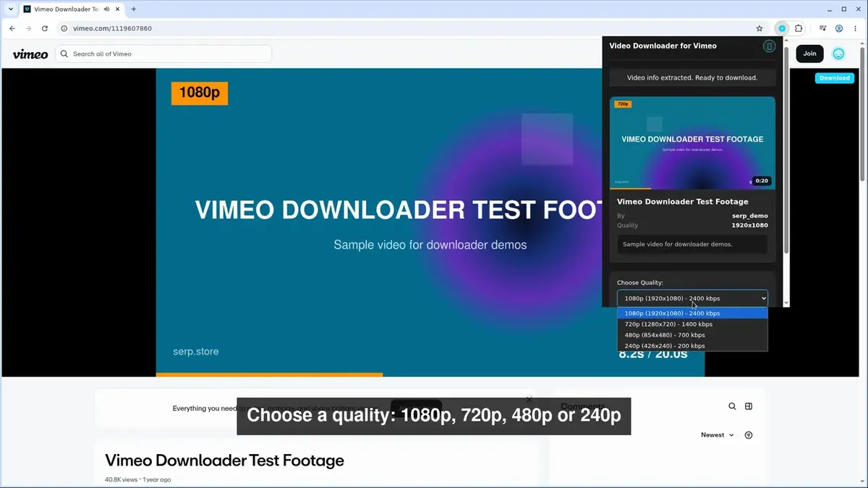The image size is (868, 488).
Task: Click the cyan Download button
Action: [835, 78]
